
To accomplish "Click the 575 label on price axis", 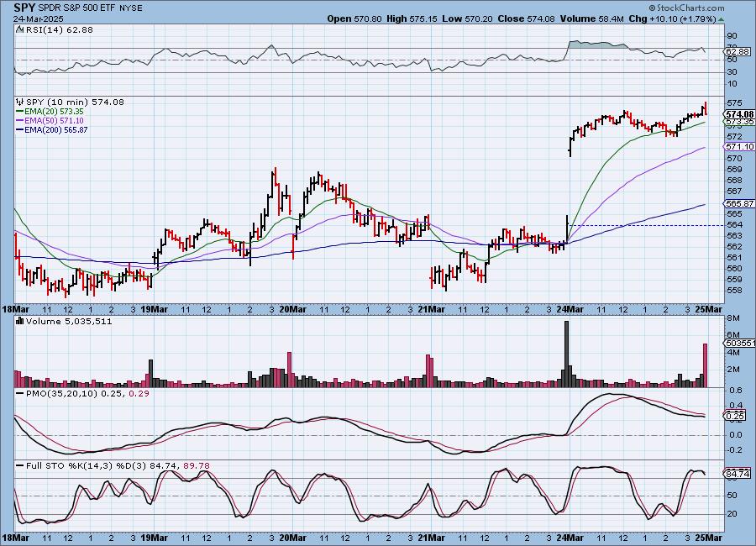I will [734, 103].
